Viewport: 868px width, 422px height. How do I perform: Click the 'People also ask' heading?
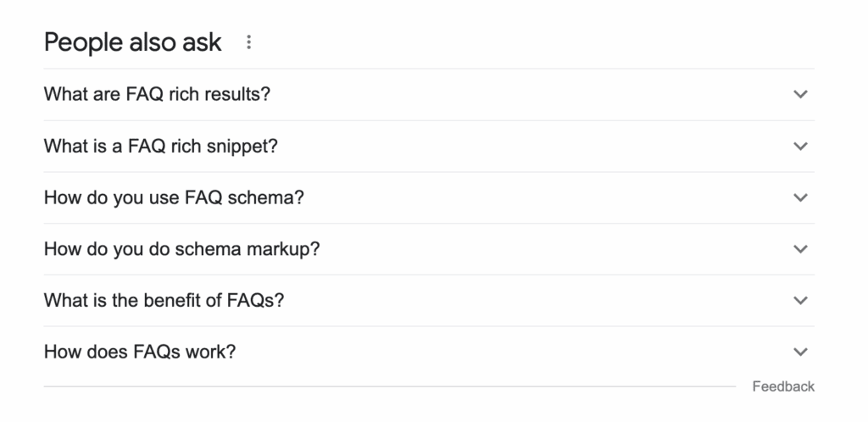[133, 42]
